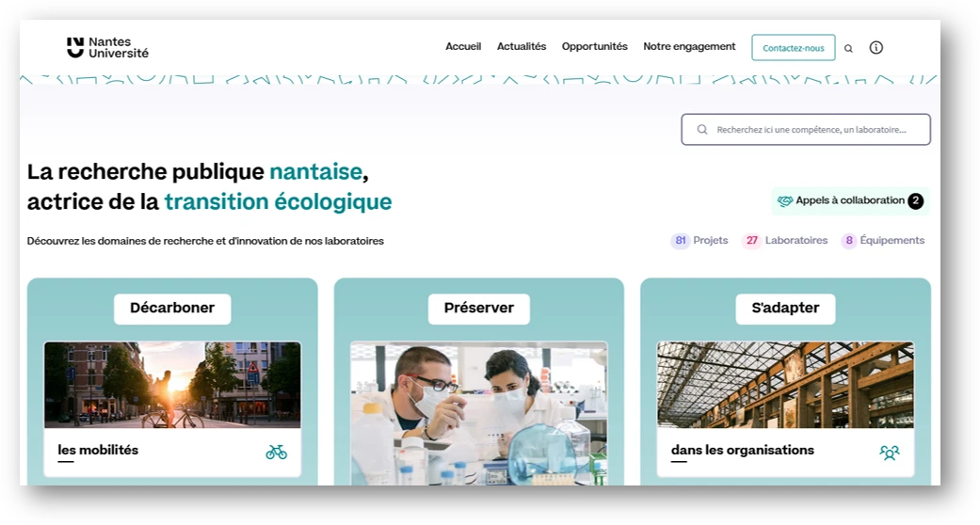
Task: Click transition écologique in headline
Action: coord(278,202)
